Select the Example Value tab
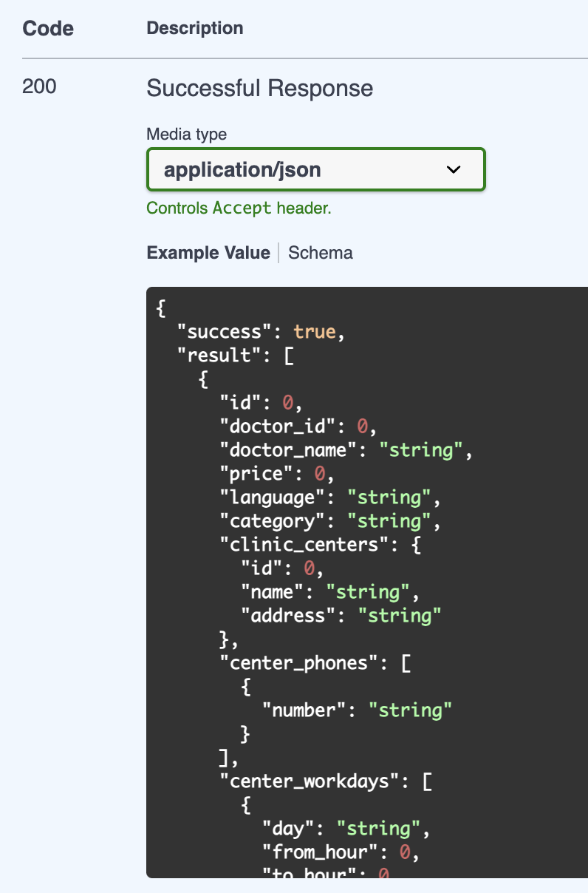Image resolution: width=588 pixels, height=893 pixels. point(208,253)
